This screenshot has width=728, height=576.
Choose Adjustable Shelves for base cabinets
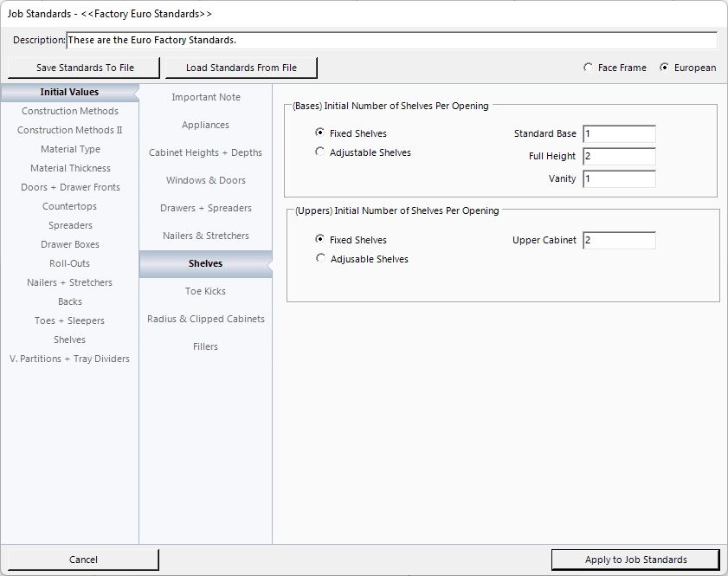[x=320, y=152]
